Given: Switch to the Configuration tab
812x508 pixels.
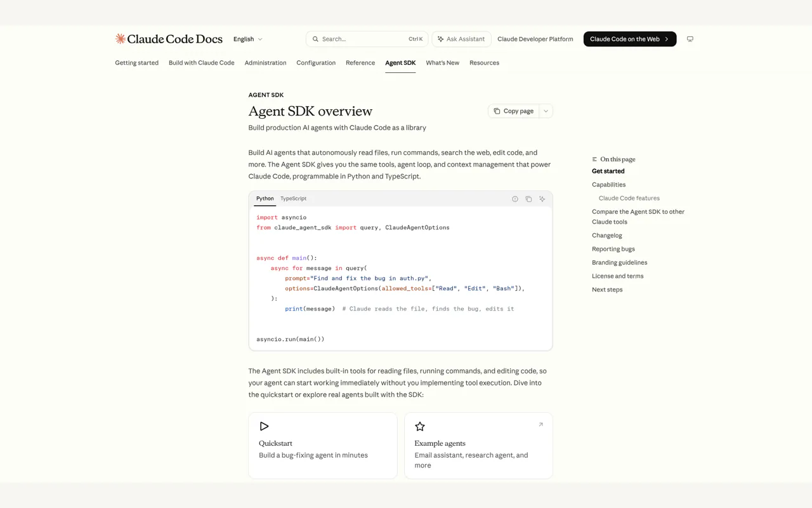Looking at the screenshot, I should pyautogui.click(x=316, y=63).
